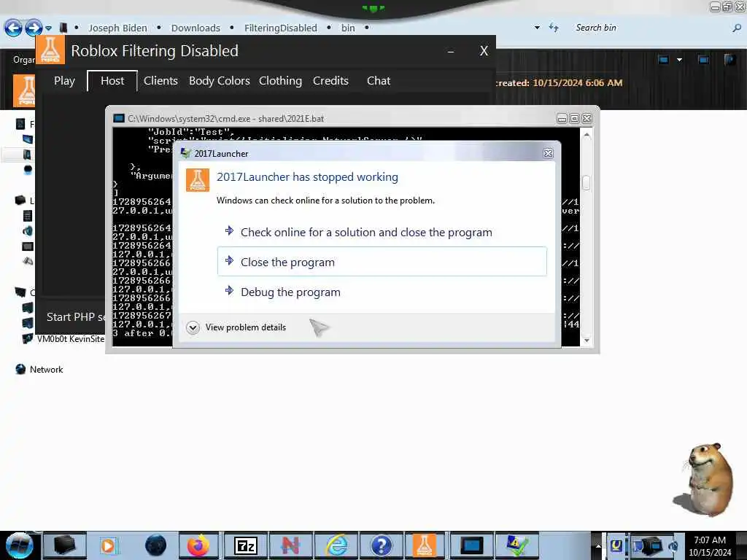Choose Check online for a solution

pos(382,233)
